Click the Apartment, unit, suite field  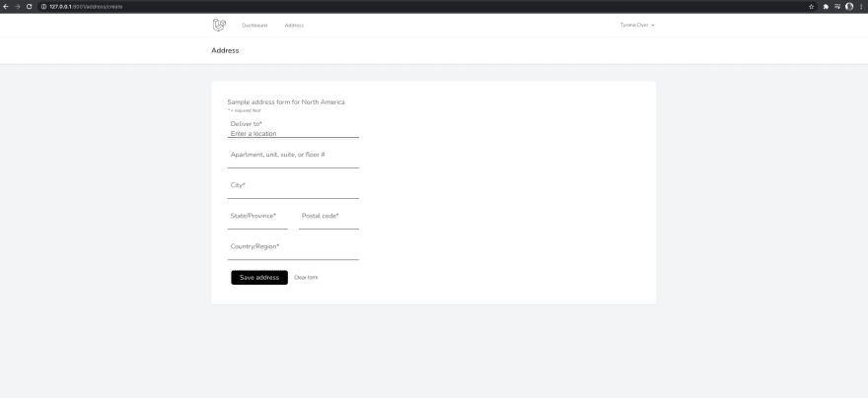[293, 156]
